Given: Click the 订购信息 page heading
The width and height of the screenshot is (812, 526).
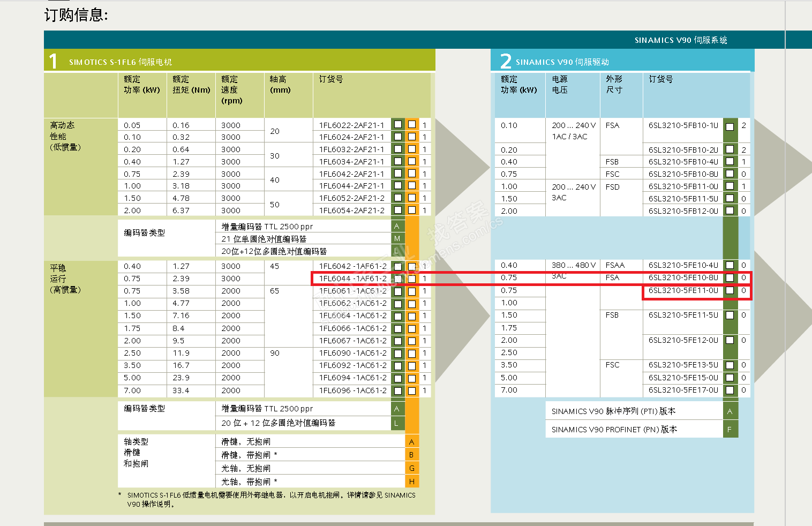Looking at the screenshot, I should (x=76, y=14).
